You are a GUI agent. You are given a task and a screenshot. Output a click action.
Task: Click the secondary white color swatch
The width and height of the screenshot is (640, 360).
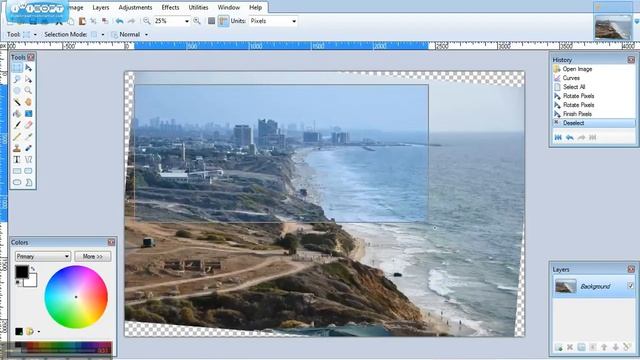pos(33,282)
